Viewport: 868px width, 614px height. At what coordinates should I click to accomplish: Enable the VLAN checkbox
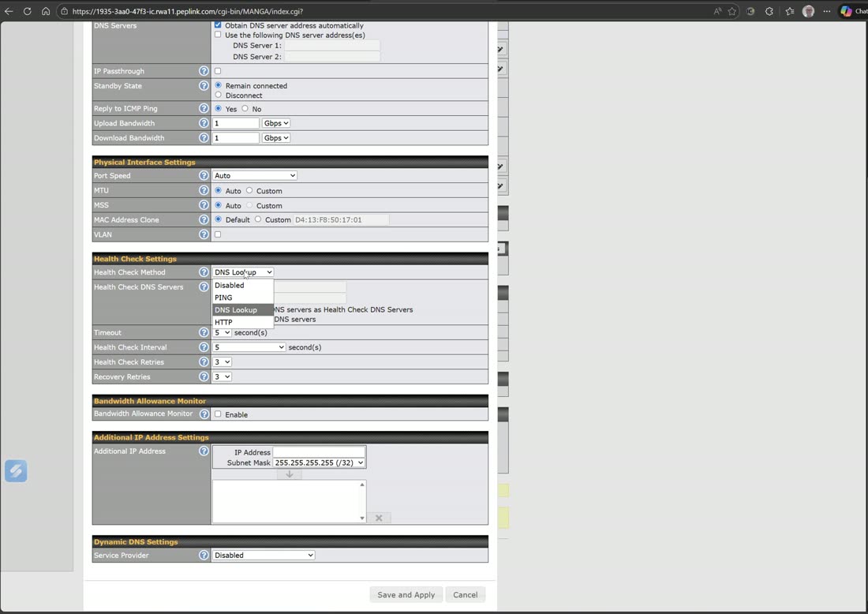click(x=218, y=234)
